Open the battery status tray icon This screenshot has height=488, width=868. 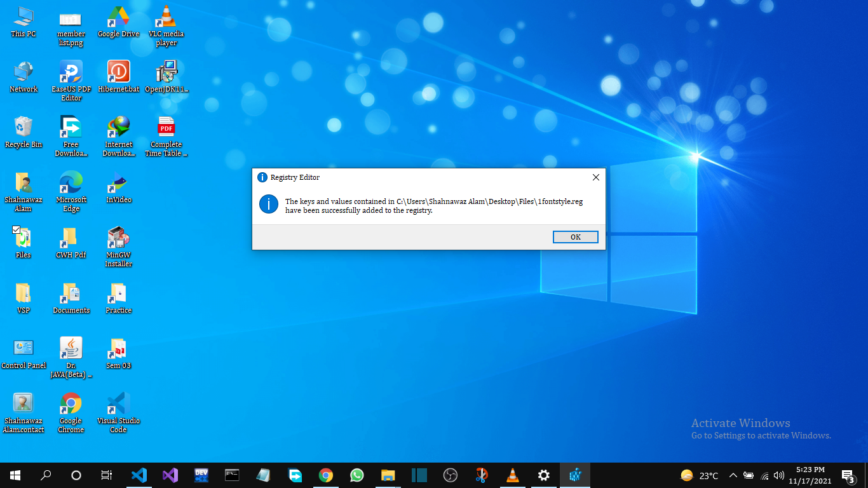pos(749,475)
